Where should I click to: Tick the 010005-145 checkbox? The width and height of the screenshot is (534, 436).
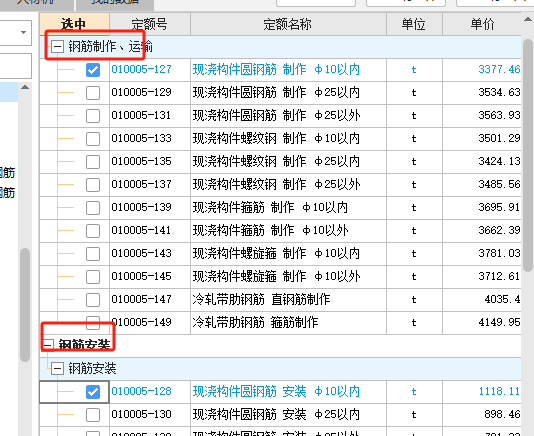[93, 277]
